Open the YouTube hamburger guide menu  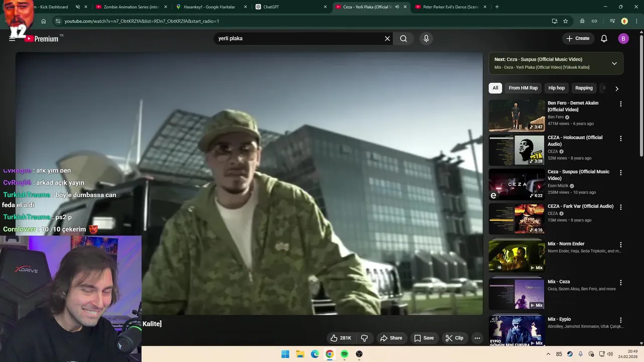(12, 39)
